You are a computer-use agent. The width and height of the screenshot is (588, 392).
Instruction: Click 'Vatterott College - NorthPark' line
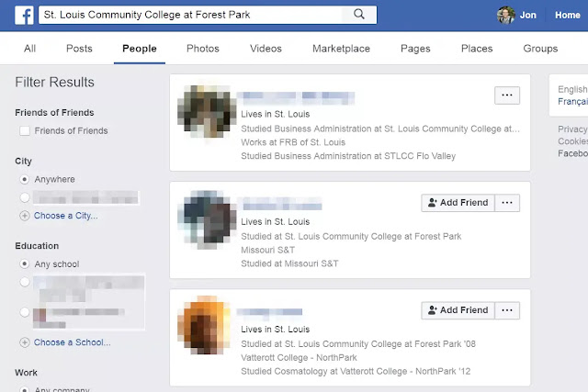[299, 357]
